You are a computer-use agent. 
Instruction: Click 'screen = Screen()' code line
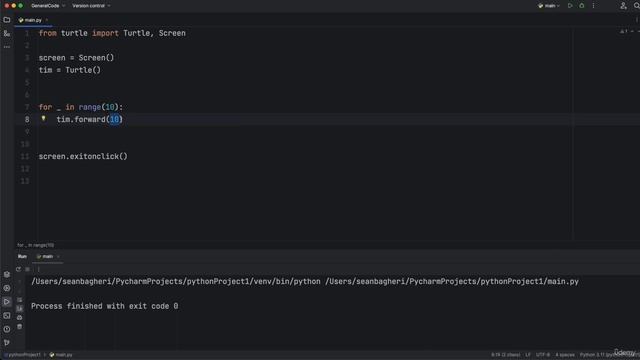(x=76, y=58)
